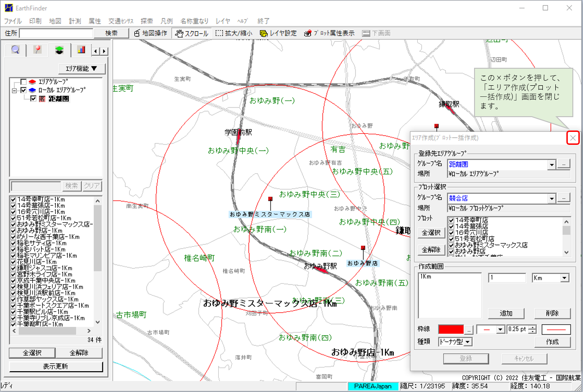Toggle 鎌取ジャスコ店-1Km checkbox

[13, 268]
